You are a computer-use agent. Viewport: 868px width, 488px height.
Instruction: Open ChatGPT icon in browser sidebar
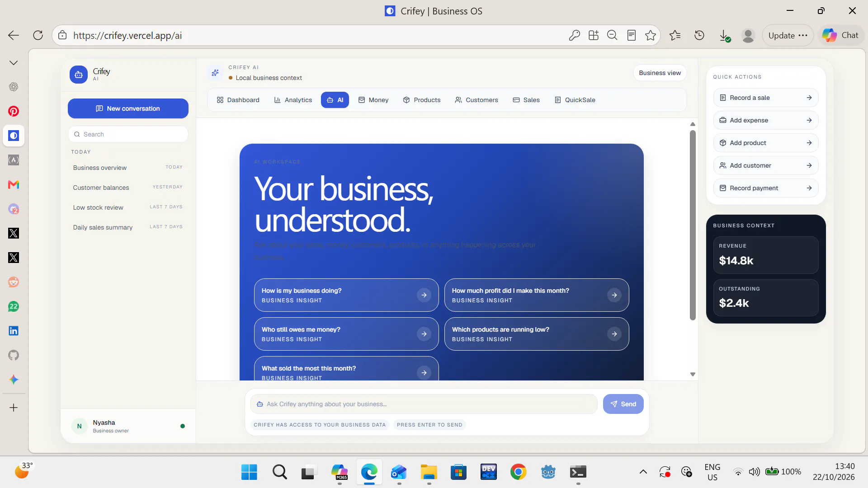[x=14, y=87]
